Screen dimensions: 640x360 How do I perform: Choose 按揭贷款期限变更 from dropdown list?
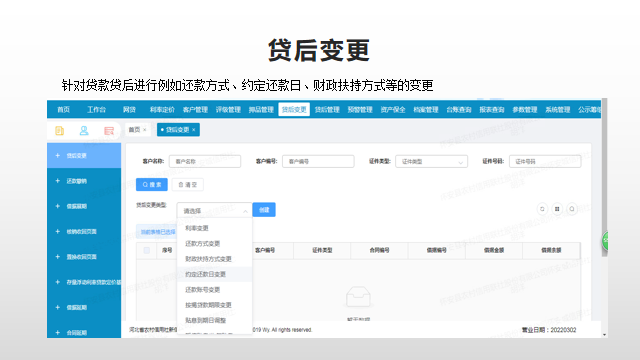215,305
